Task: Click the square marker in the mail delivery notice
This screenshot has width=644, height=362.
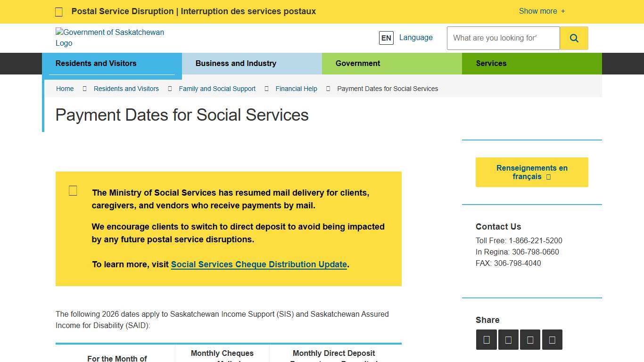Action: [x=73, y=190]
